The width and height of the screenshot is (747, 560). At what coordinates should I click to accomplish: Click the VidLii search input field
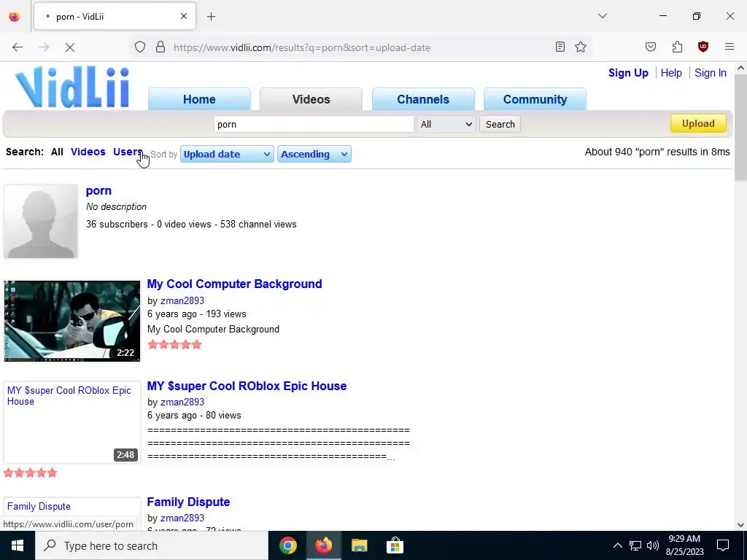coord(314,124)
